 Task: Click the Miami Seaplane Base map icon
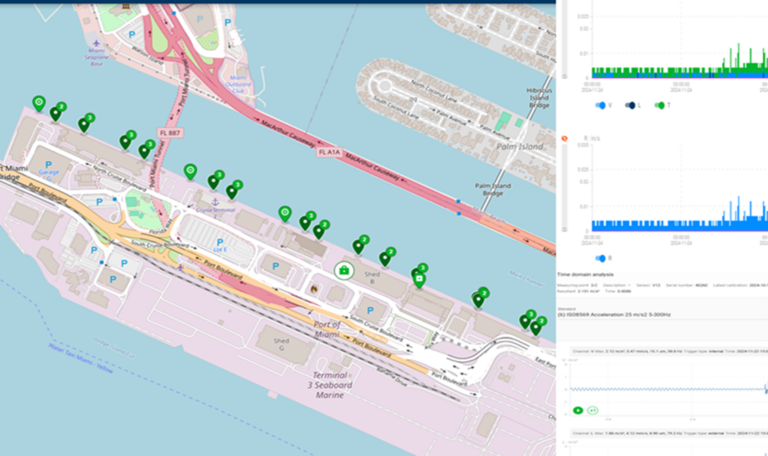pos(96,45)
